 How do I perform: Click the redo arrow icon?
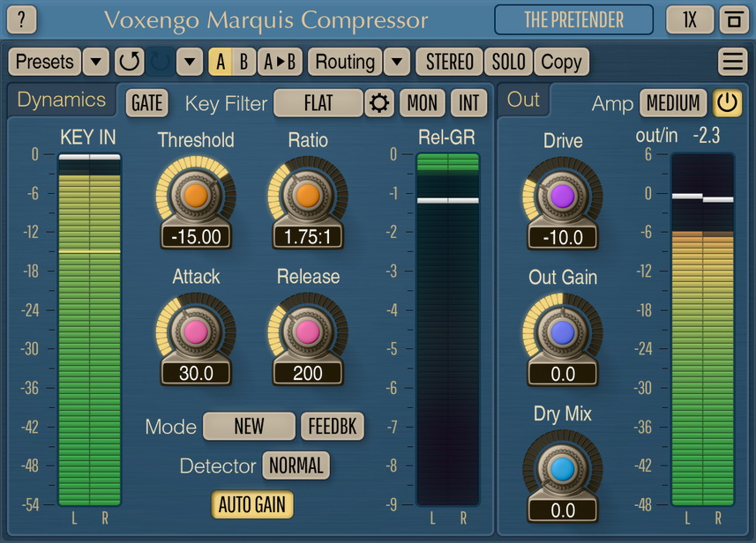160,62
